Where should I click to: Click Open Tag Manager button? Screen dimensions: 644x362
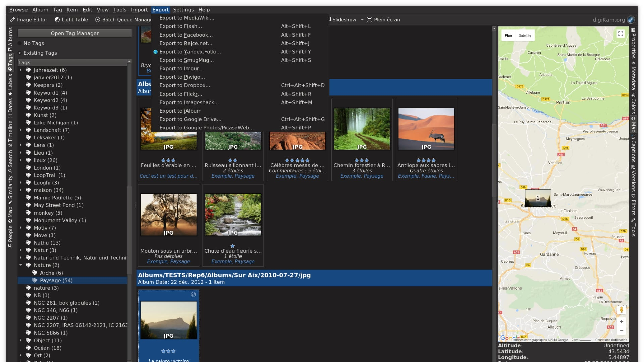[x=74, y=33]
